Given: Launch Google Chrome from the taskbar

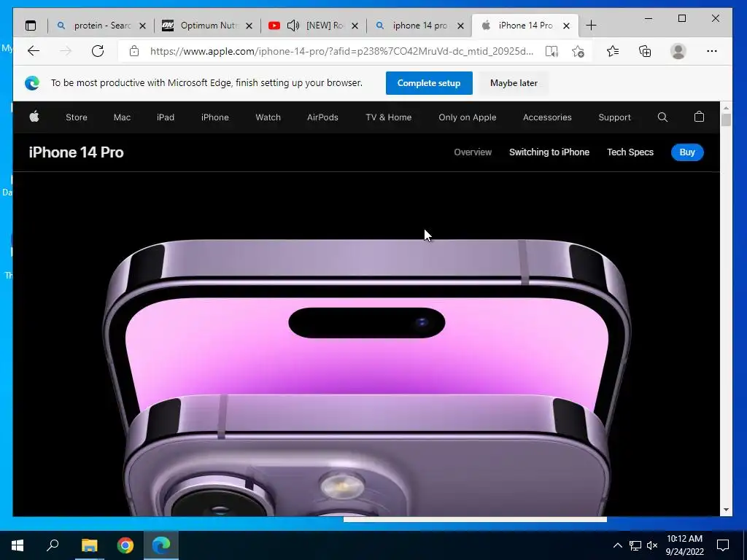Looking at the screenshot, I should click(125, 545).
